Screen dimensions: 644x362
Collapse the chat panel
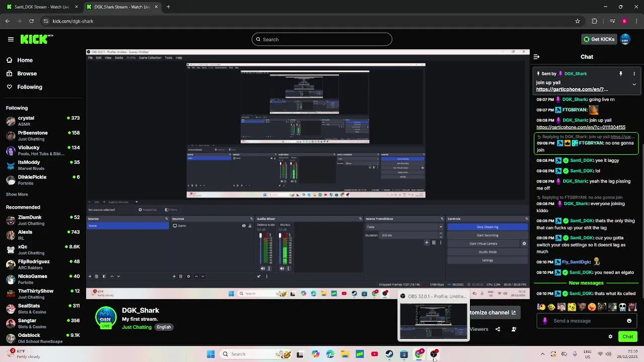[x=536, y=57]
